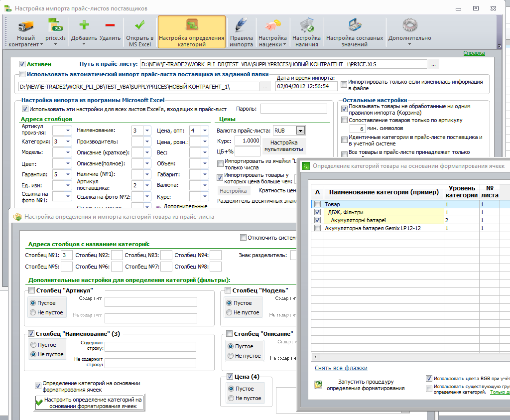The height and width of the screenshot is (420, 510).
Task: Select Не пустое radio under Столбец Артикул
Action: [x=33, y=312]
